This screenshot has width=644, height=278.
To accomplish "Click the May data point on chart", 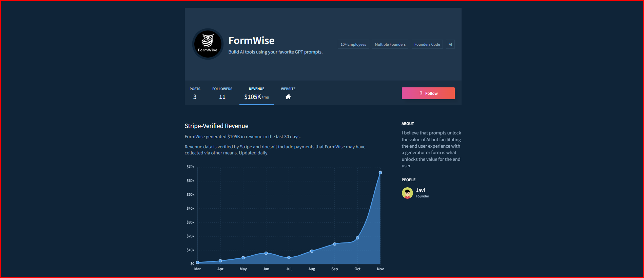I will click(x=243, y=258).
